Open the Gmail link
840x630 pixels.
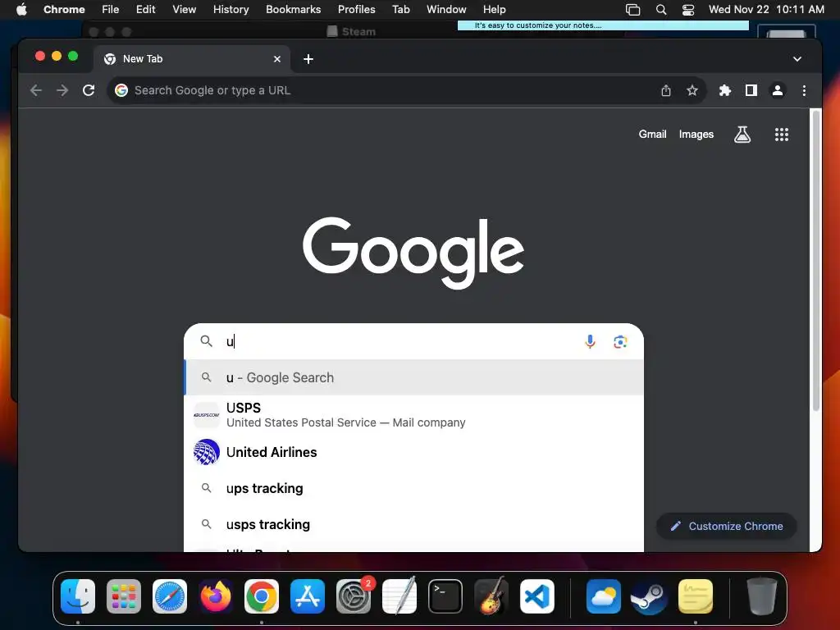(x=652, y=135)
